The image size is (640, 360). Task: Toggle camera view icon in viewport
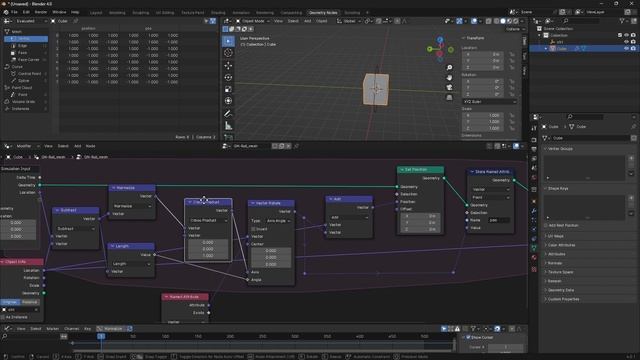pos(449,87)
